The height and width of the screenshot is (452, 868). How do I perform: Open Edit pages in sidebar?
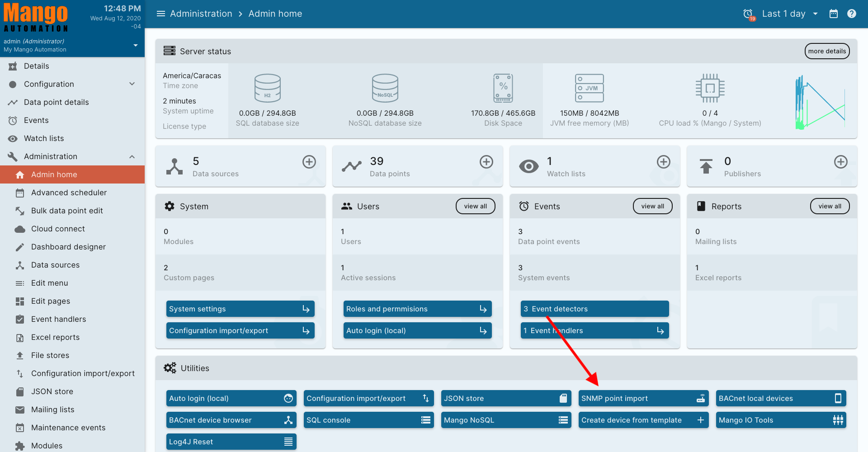tap(72, 301)
